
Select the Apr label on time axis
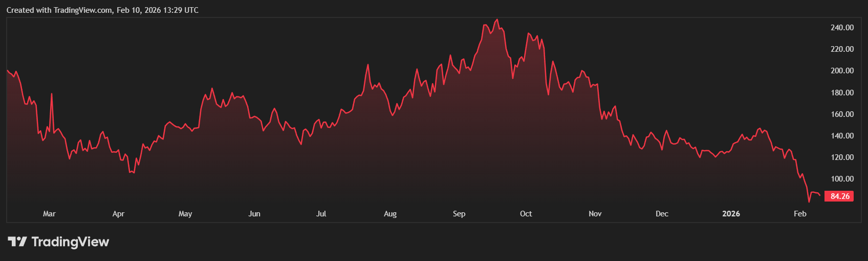(x=118, y=214)
